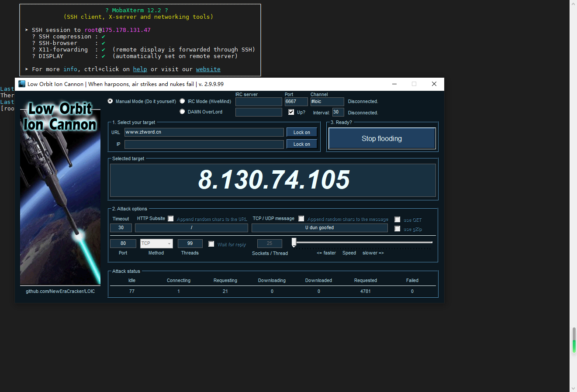Click the Stop flooding button
Image resolution: width=577 pixels, height=392 pixels.
click(382, 138)
